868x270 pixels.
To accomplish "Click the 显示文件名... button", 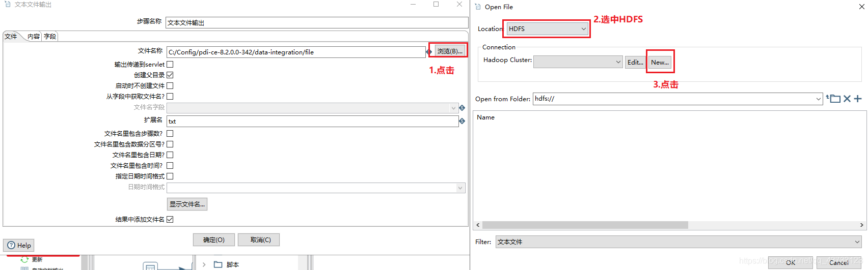I will pos(187,204).
